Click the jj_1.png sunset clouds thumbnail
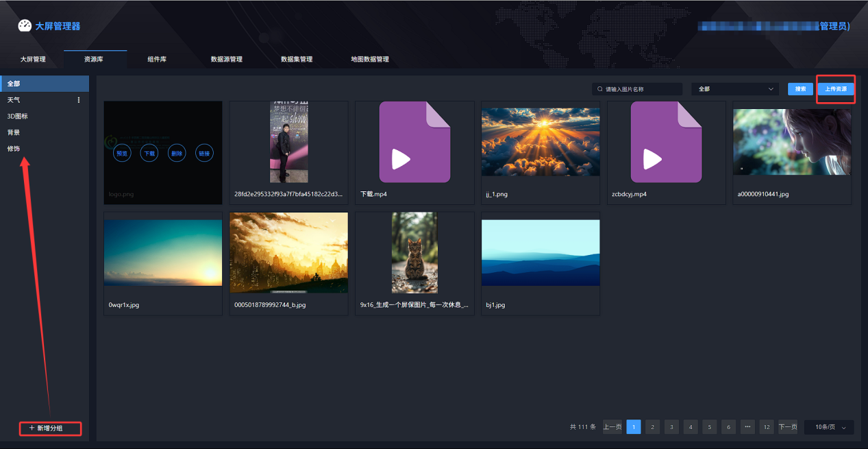The height and width of the screenshot is (449, 868). click(541, 143)
